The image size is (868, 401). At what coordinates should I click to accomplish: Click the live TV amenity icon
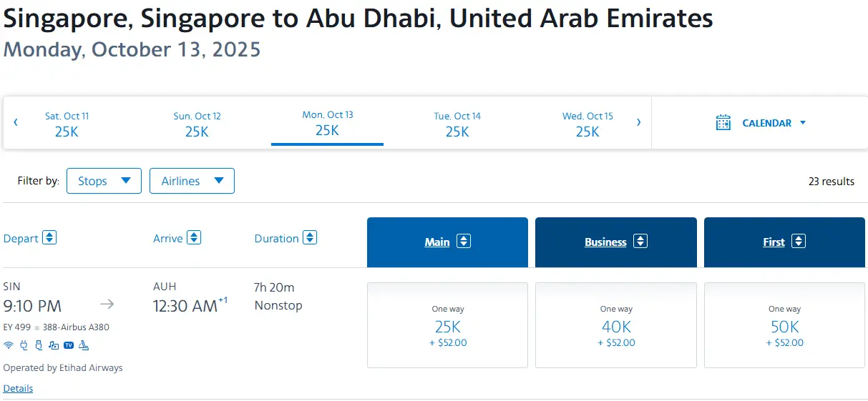69,345
